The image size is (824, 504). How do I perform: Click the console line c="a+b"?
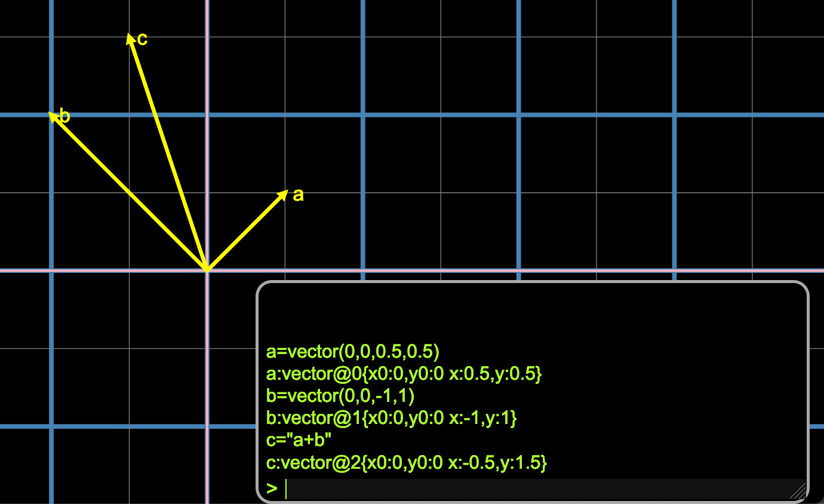299,441
